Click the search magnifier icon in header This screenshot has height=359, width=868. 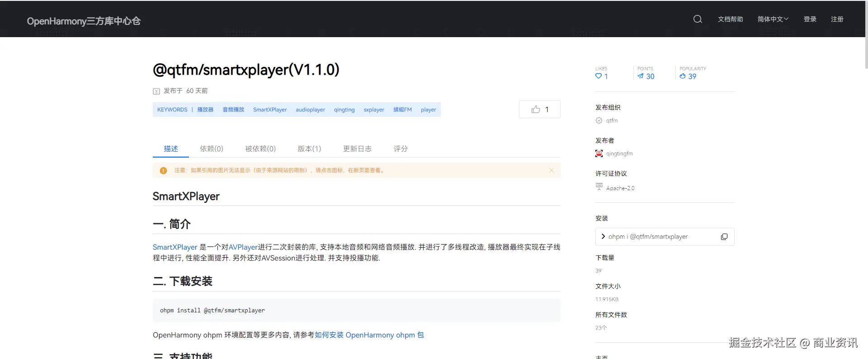pyautogui.click(x=698, y=19)
